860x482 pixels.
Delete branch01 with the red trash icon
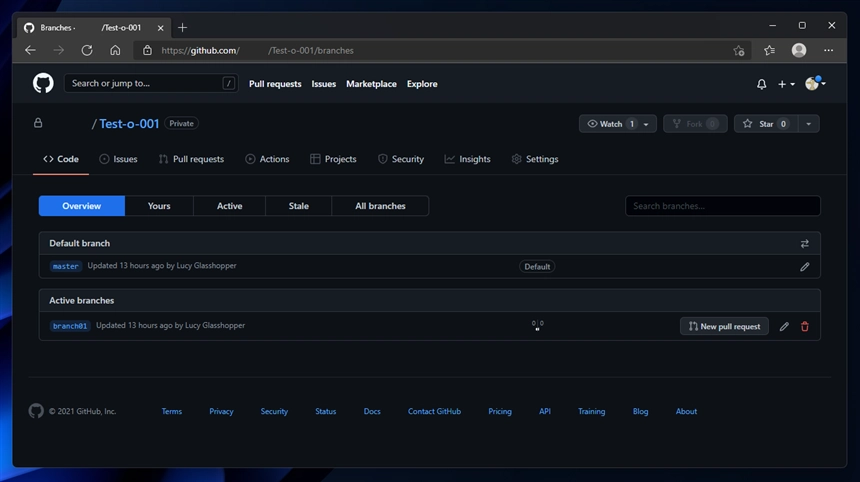point(805,326)
